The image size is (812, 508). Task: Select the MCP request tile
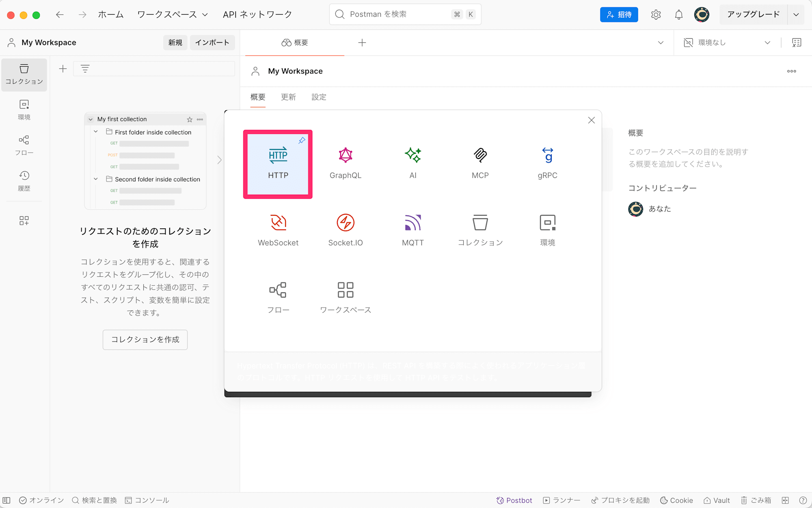[x=480, y=164]
